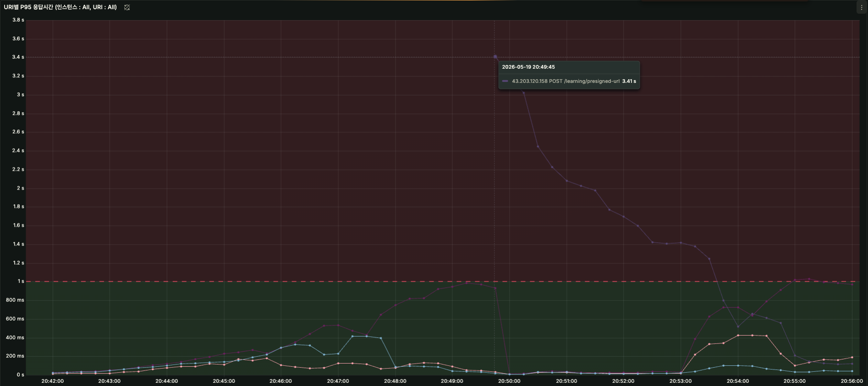Click the purple series color marker in tooltip
The image size is (868, 386).
coord(505,81)
